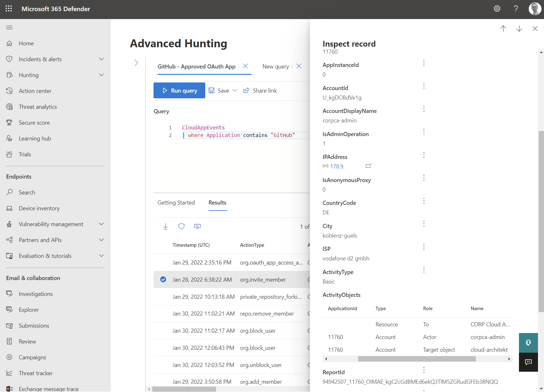Select repo.remove_member row
The image size is (544, 392).
point(232,314)
